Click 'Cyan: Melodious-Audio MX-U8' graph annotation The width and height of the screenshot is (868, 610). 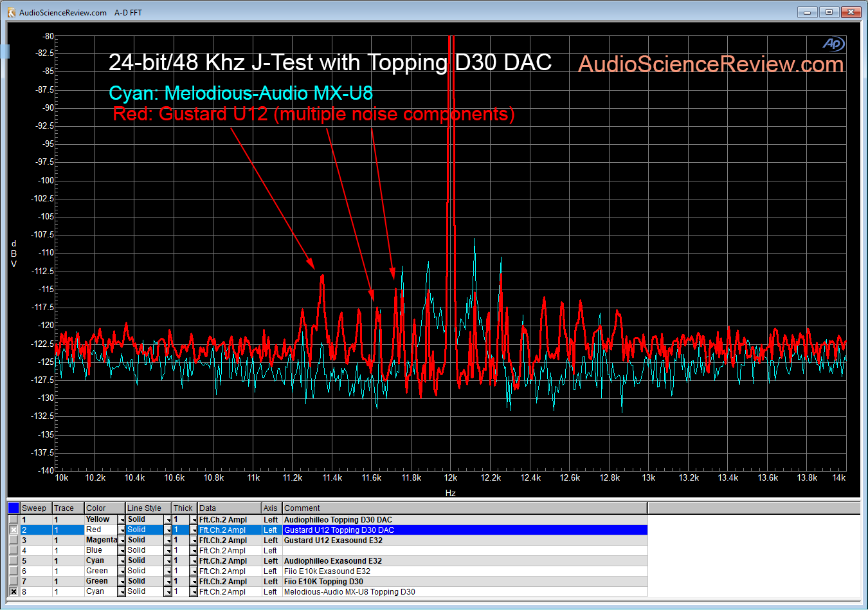coord(240,93)
